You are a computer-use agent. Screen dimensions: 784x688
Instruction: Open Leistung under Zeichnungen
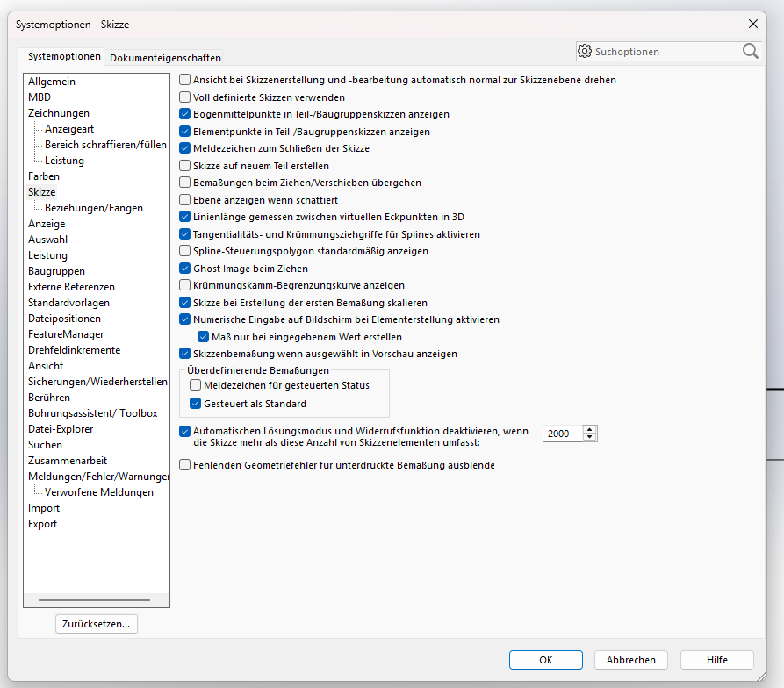tap(64, 161)
